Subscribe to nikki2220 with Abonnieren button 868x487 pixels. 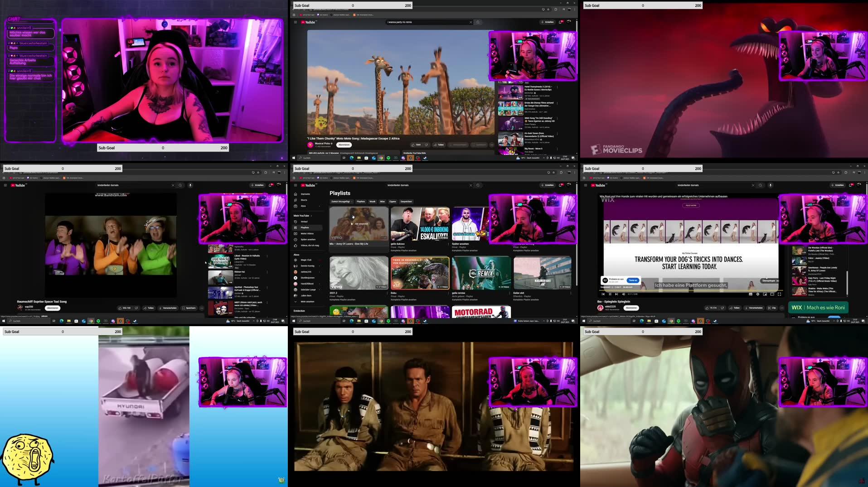pyautogui.click(x=631, y=308)
